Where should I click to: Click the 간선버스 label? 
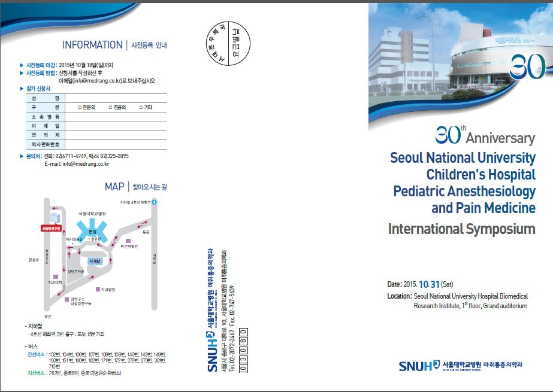pos(36,354)
